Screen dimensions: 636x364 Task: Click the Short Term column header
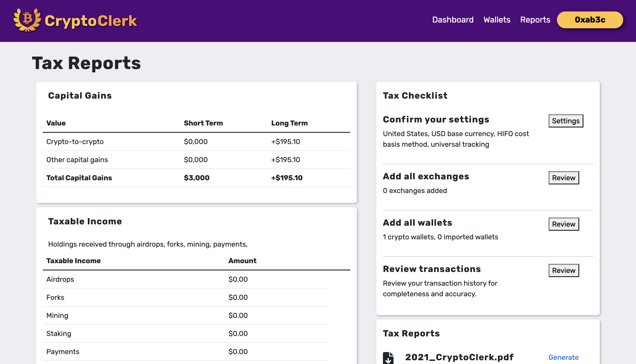click(x=203, y=123)
